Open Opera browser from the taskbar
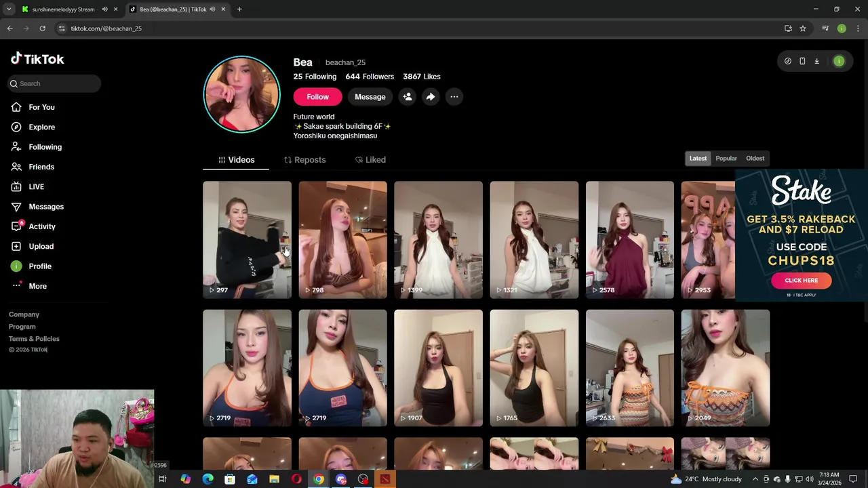868x488 pixels. (296, 479)
